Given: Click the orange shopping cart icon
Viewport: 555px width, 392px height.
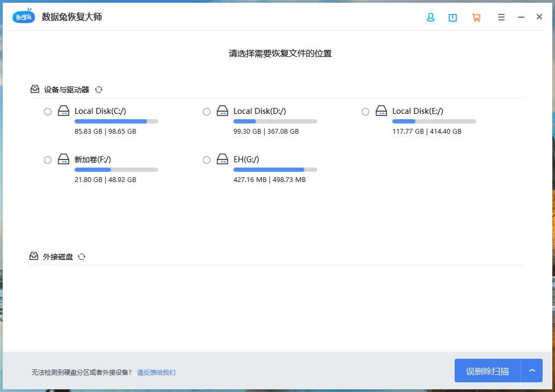Looking at the screenshot, I should [x=476, y=17].
